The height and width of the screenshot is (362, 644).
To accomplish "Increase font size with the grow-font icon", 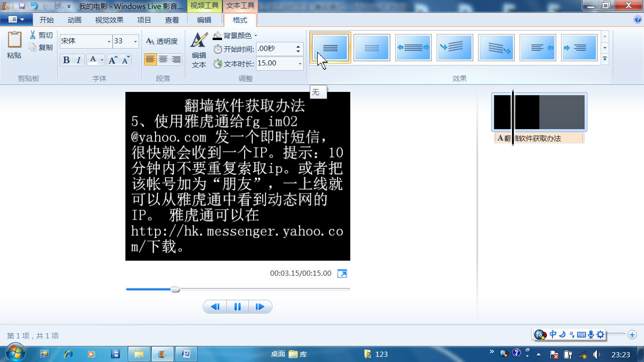I will [x=113, y=60].
